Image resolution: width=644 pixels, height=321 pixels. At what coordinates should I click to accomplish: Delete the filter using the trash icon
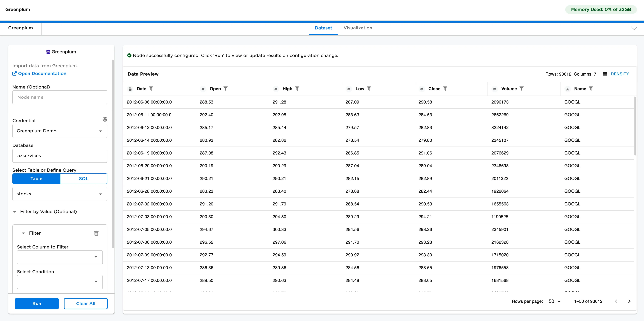[x=97, y=233]
